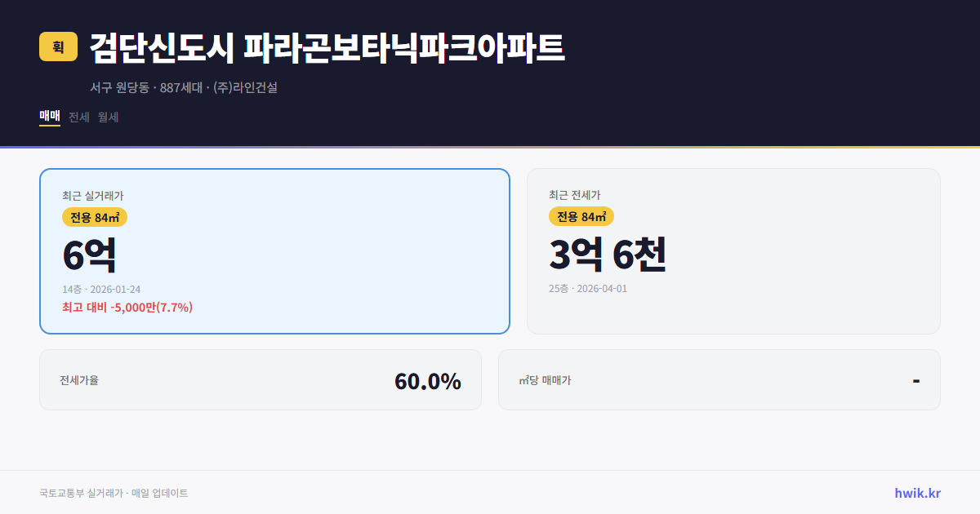Click the 60.0% jeonse ratio value
The width and height of the screenshot is (980, 514).
click(428, 379)
